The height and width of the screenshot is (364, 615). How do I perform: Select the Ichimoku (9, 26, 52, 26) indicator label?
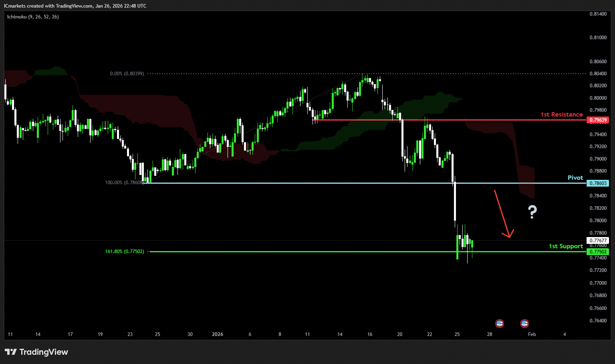pos(33,17)
